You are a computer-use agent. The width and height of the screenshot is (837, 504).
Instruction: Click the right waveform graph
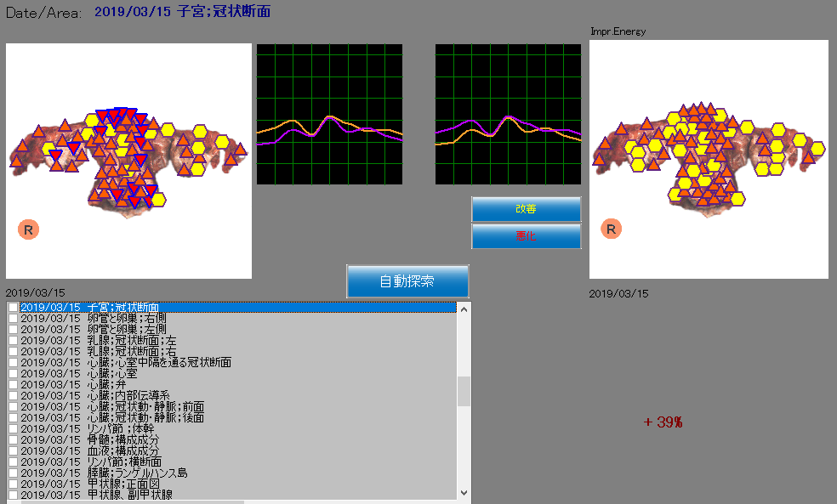[508, 114]
